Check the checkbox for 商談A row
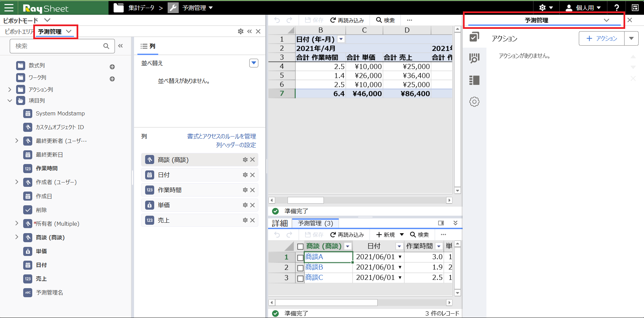The height and width of the screenshot is (318, 644). click(x=300, y=258)
